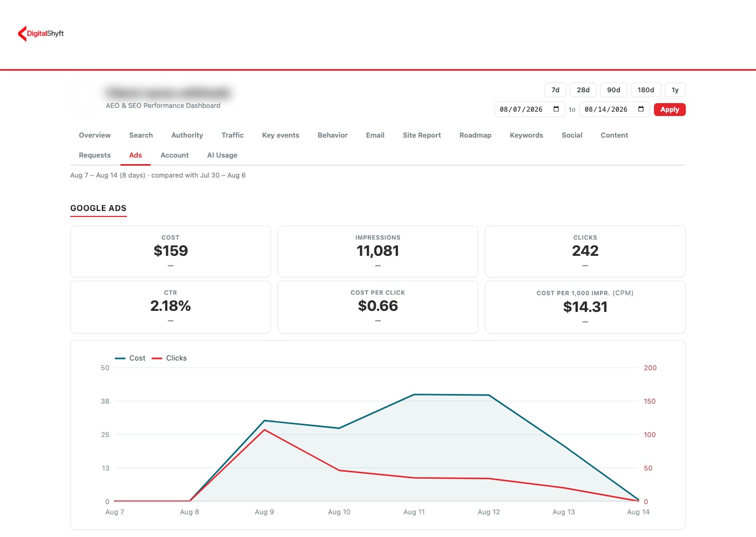Click the CTR 2.18% metric card

tap(171, 307)
